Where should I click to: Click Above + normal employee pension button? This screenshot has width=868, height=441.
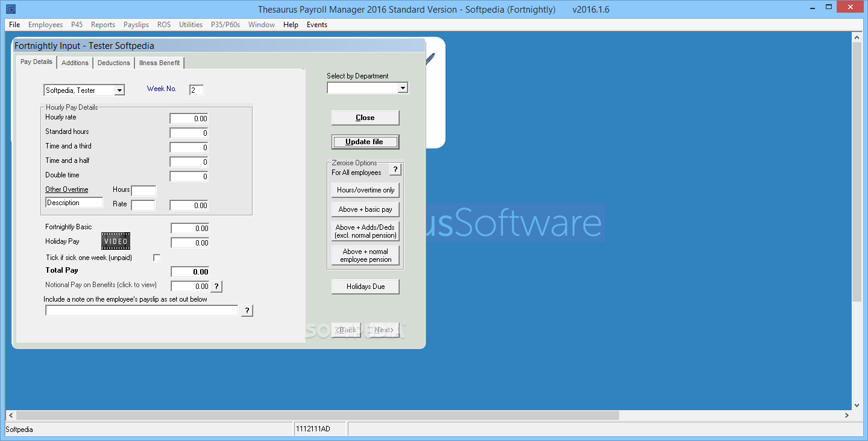365,255
